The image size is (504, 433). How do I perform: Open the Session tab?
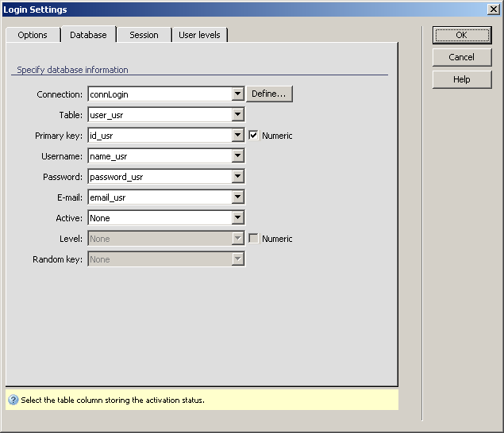coord(144,35)
